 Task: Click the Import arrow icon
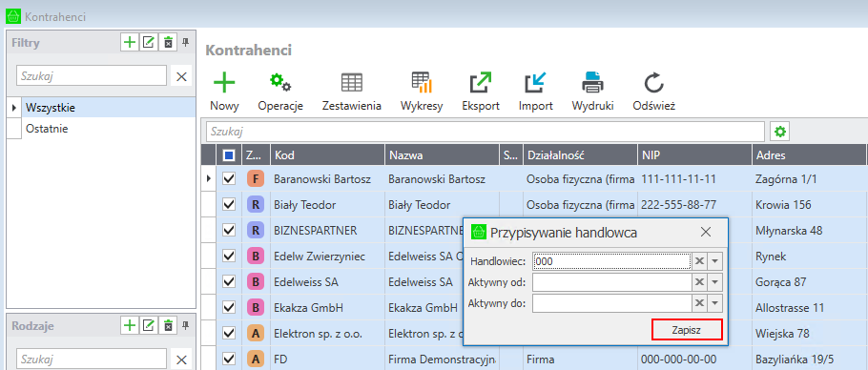[535, 83]
